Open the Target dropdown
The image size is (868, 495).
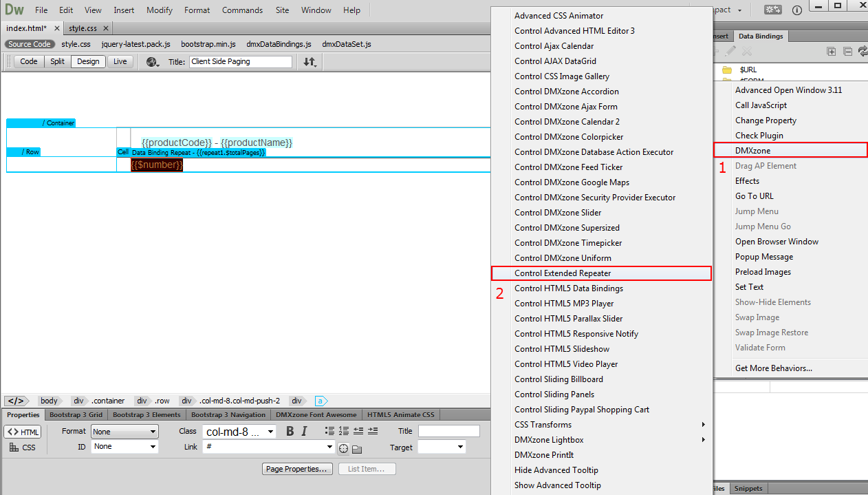(442, 447)
